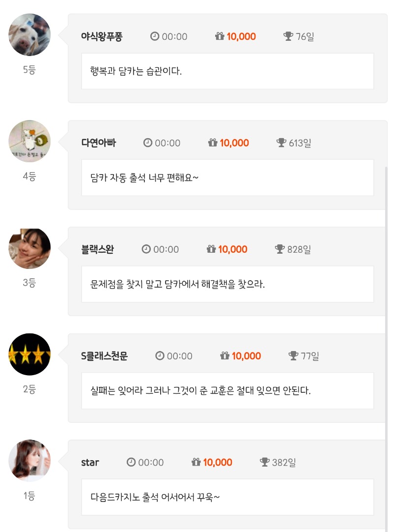Image resolution: width=393 pixels, height=532 pixels.
Task: Select the username 다연아빠
Action: (99, 143)
